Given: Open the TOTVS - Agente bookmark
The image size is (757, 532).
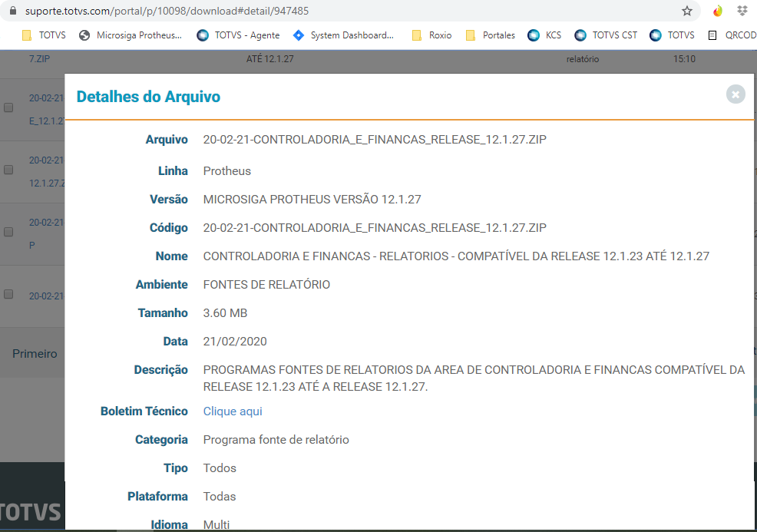Looking at the screenshot, I should click(x=239, y=35).
